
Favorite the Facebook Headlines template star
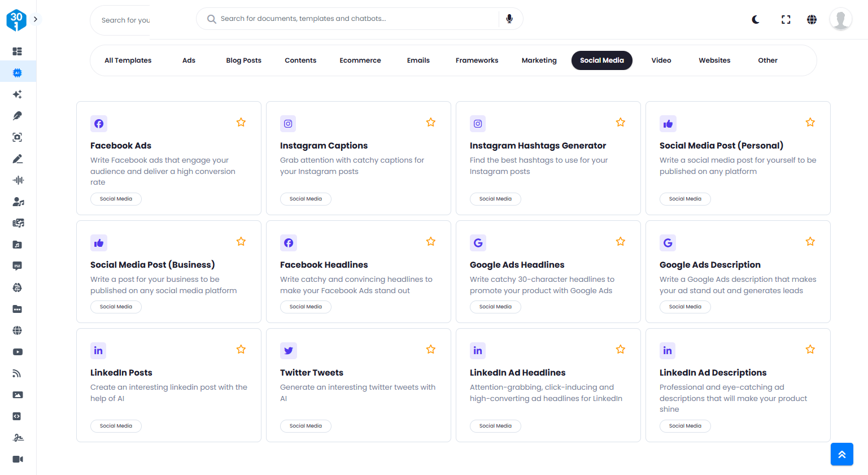point(431,242)
